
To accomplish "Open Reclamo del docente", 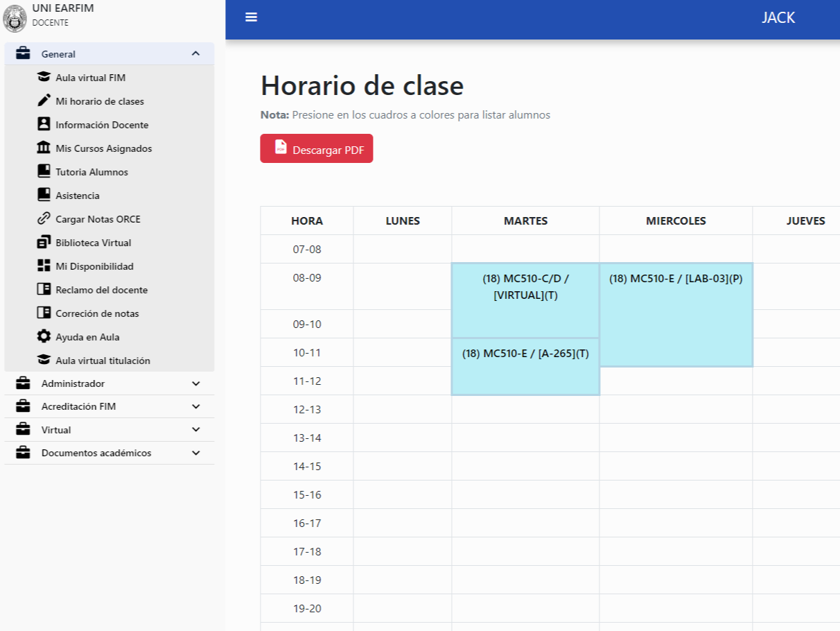I will [43, 290].
